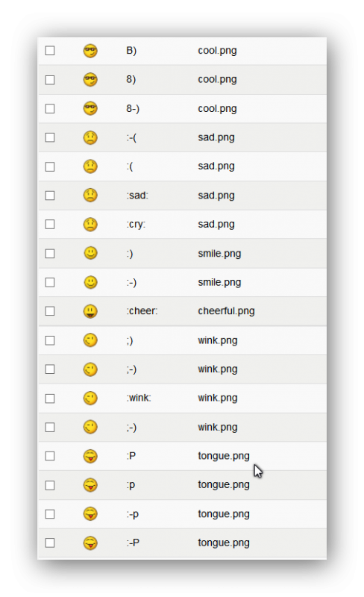Screen dimensions: 364x597
Task: Click the tongue emoticon in the :P row
Action: coord(90,456)
